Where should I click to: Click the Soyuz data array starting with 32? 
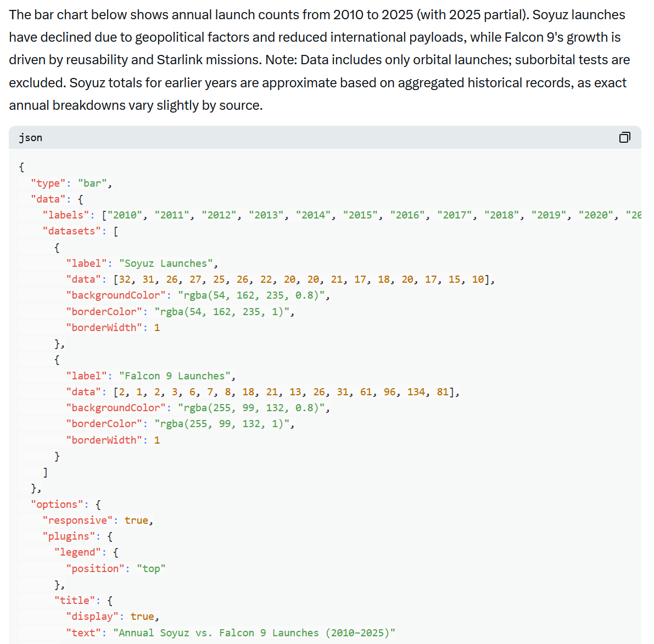point(301,279)
